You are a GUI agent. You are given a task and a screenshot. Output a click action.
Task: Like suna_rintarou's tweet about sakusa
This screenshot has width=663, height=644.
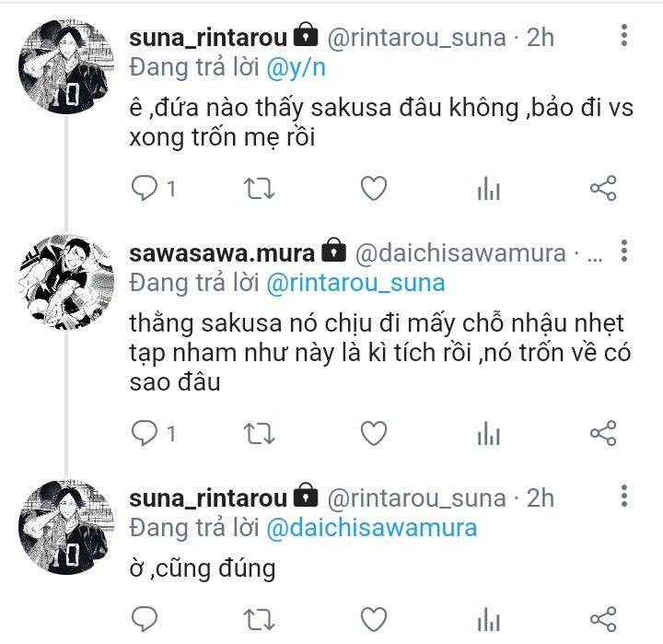(373, 189)
